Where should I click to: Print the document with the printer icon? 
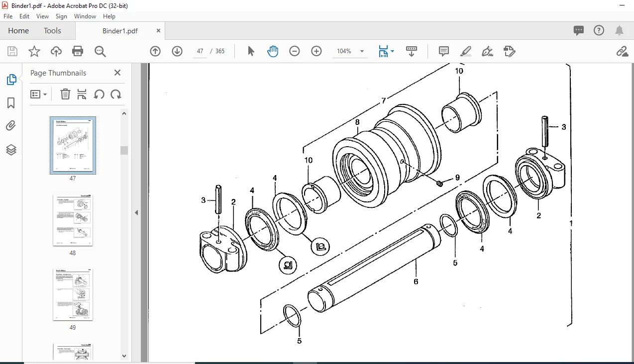78,51
